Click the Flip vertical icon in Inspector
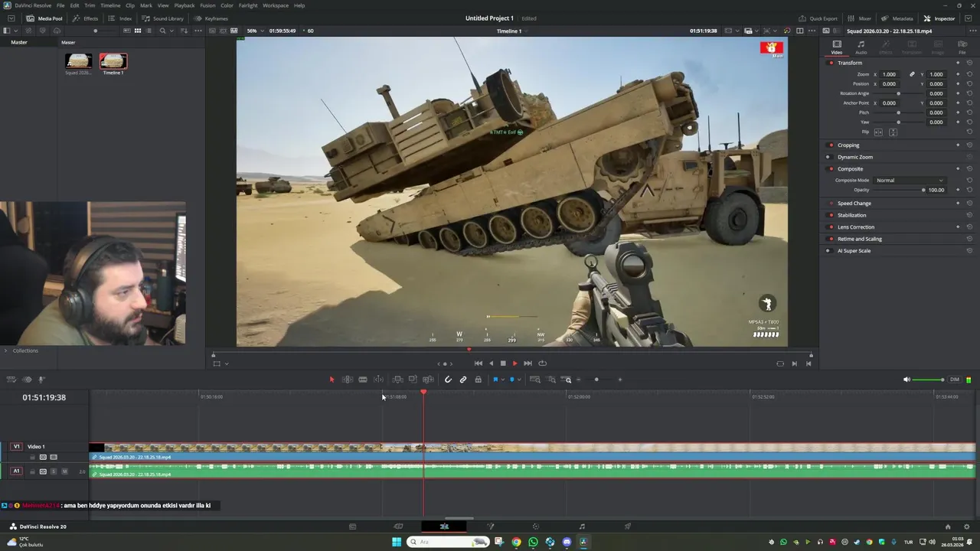 click(893, 132)
